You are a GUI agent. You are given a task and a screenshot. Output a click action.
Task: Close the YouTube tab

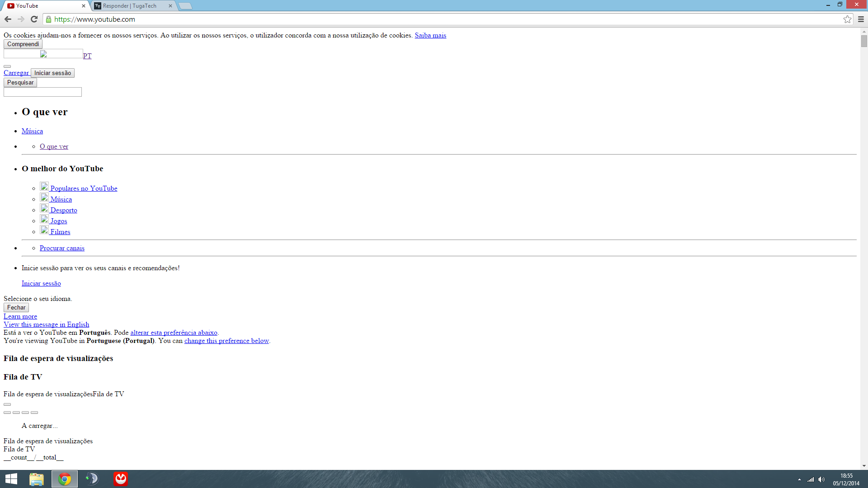coord(83,6)
